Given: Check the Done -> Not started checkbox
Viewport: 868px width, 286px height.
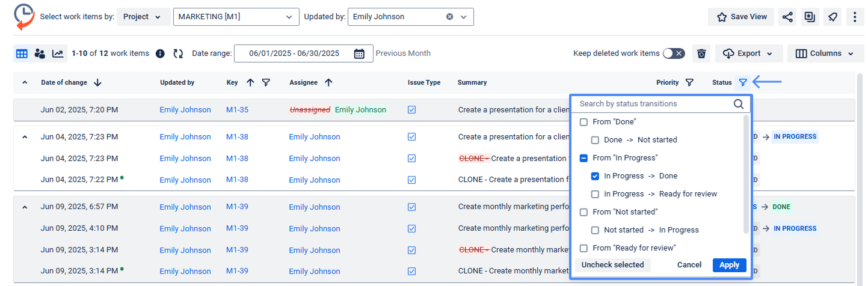Looking at the screenshot, I should click(595, 140).
